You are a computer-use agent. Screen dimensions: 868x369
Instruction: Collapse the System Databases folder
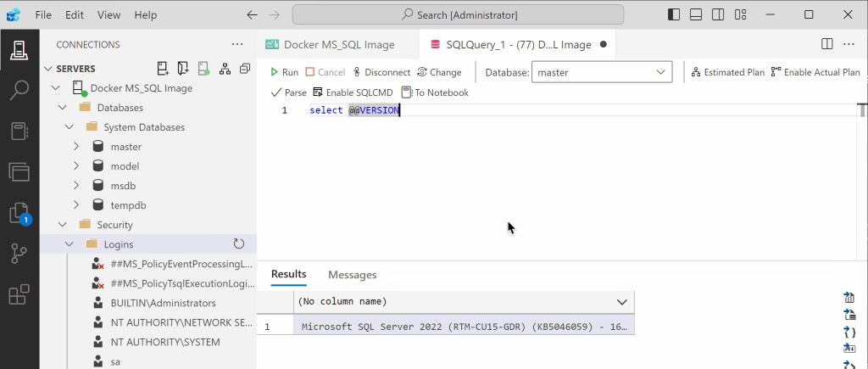70,127
